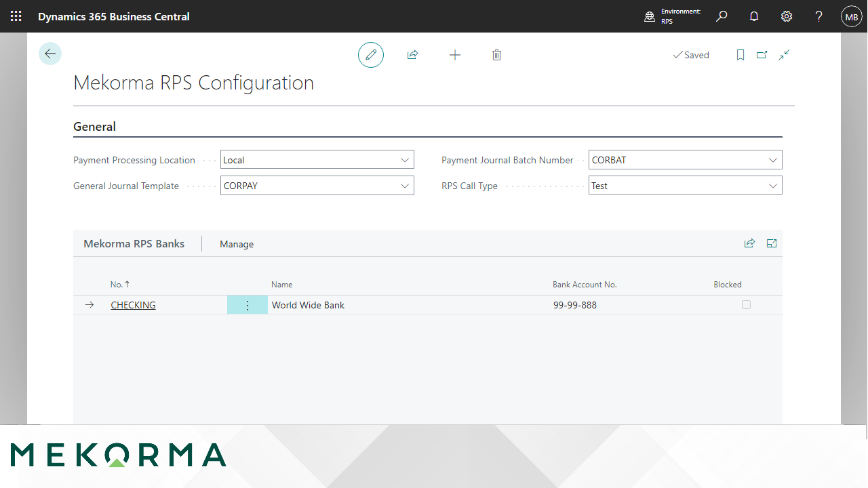Screen dimensions: 868x488
Task: Share the Mekorma RPS Banks list
Action: click(749, 243)
